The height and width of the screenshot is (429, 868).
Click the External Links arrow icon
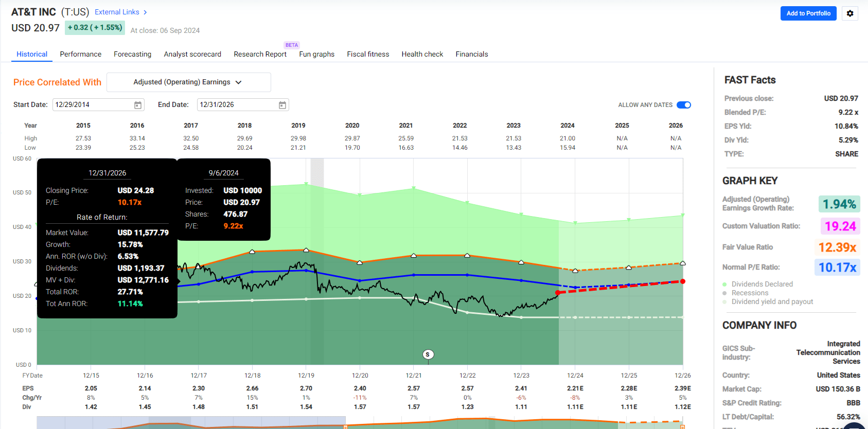(146, 12)
